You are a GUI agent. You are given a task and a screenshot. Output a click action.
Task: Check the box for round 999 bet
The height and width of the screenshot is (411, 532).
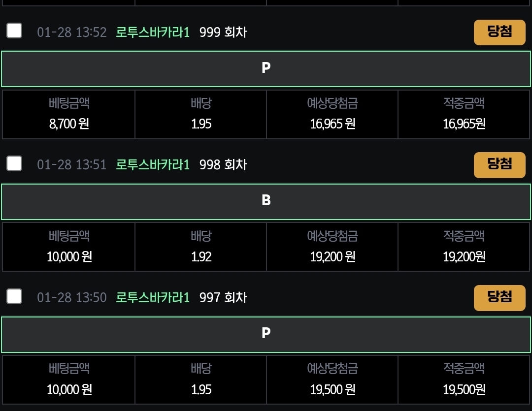coord(14,31)
